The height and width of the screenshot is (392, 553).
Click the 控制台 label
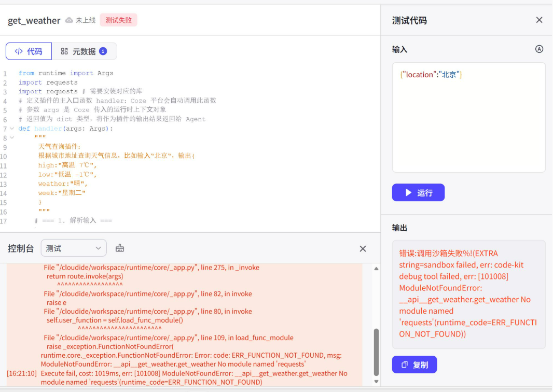(20, 248)
